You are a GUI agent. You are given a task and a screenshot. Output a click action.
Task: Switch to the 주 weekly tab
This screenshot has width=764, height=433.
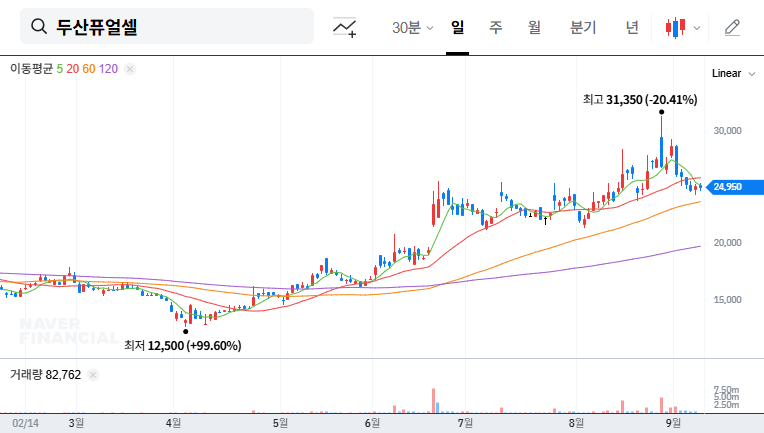[x=496, y=27]
